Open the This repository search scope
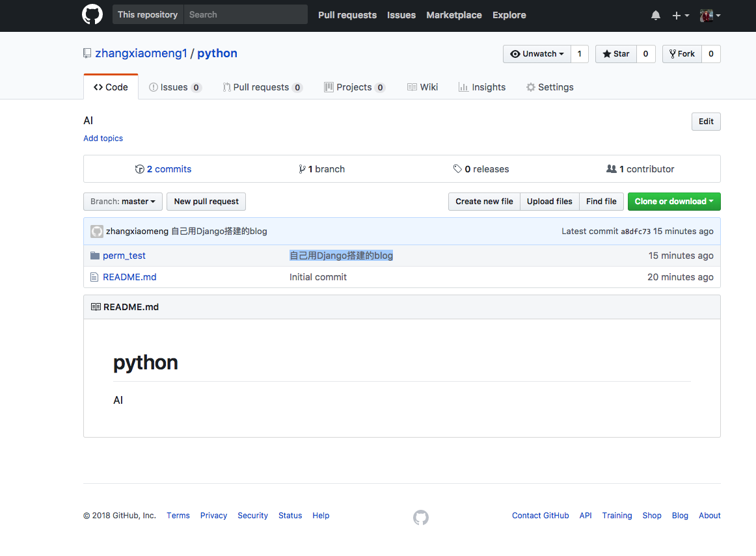 [x=148, y=14]
